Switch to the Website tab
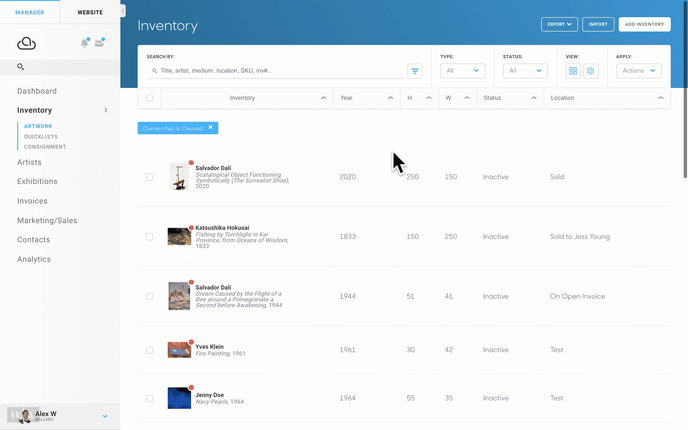 coord(90,12)
